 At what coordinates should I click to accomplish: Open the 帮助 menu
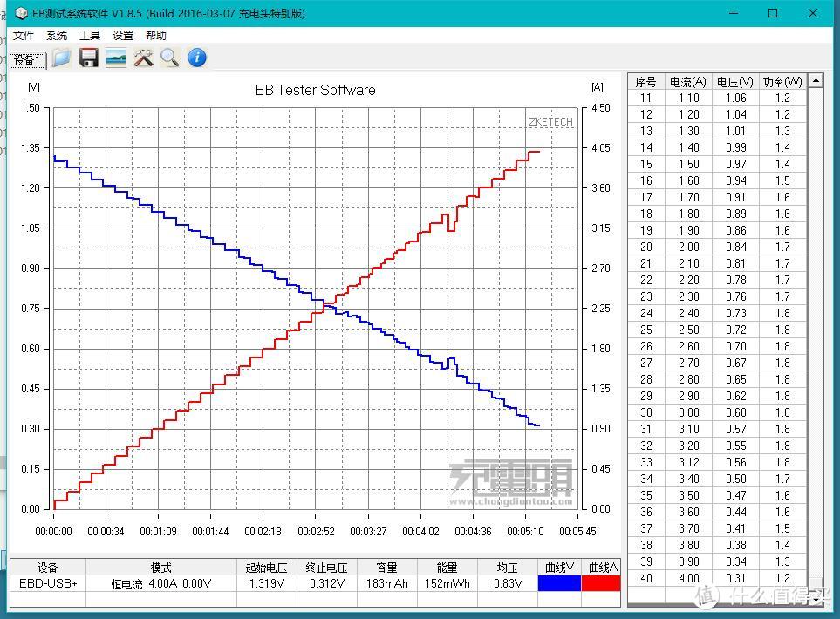(x=156, y=36)
